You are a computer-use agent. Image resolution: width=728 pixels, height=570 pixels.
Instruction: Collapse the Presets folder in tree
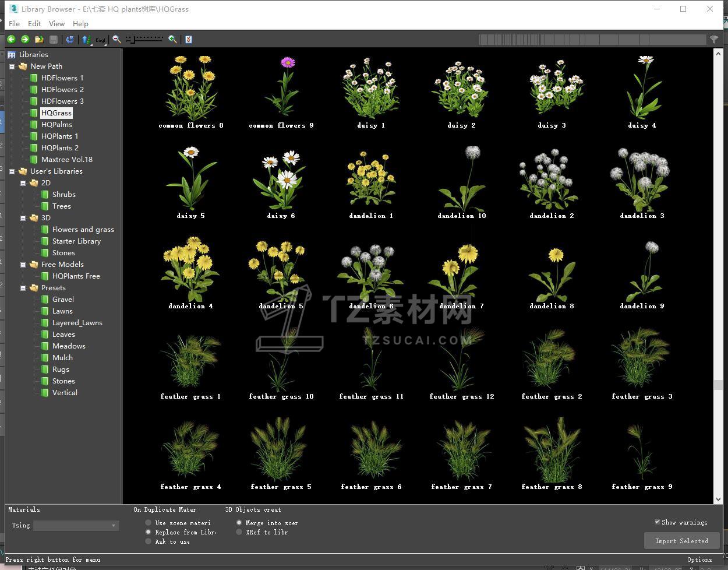click(x=23, y=288)
